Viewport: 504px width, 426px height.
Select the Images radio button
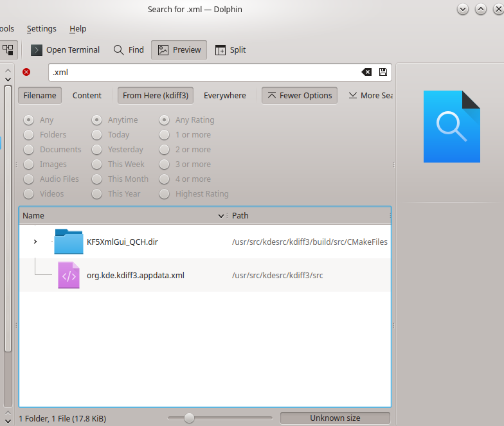[28, 164]
